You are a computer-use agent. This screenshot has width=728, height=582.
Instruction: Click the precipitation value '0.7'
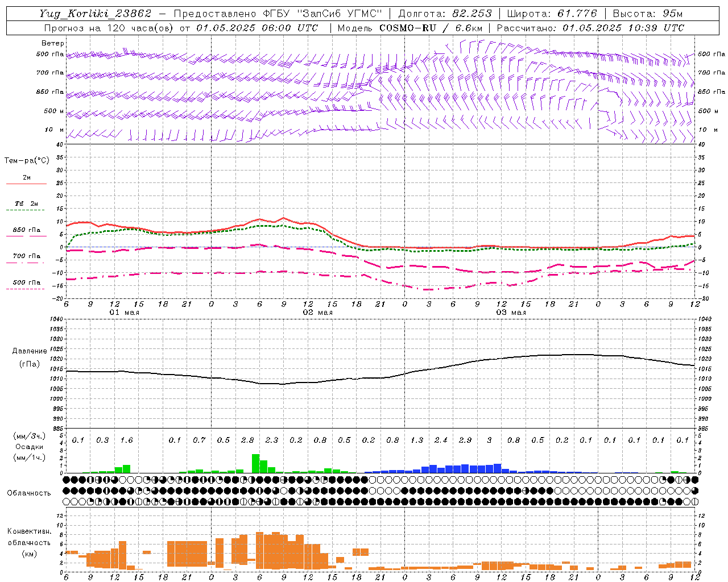(x=199, y=440)
